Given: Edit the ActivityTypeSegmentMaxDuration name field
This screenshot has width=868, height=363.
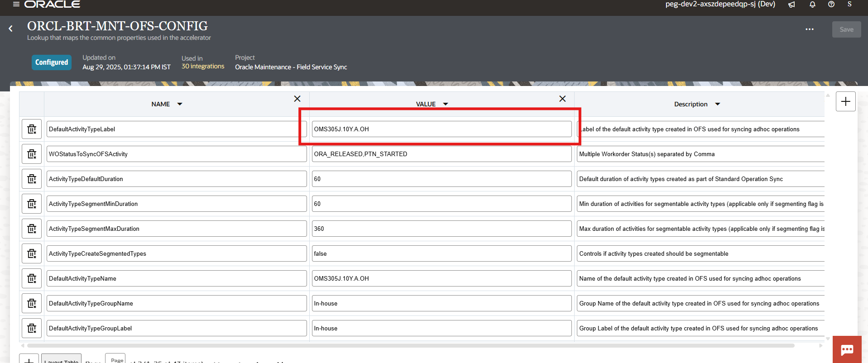Looking at the screenshot, I should tap(177, 229).
